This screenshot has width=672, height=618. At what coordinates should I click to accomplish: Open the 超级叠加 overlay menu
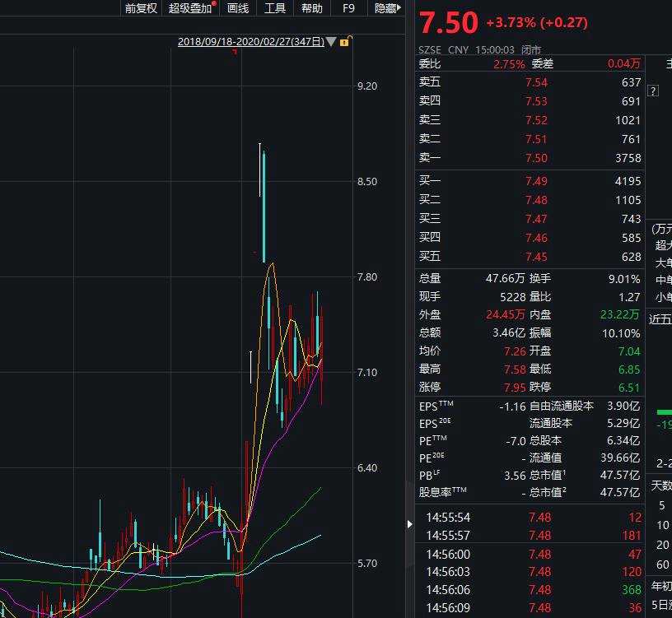191,8
